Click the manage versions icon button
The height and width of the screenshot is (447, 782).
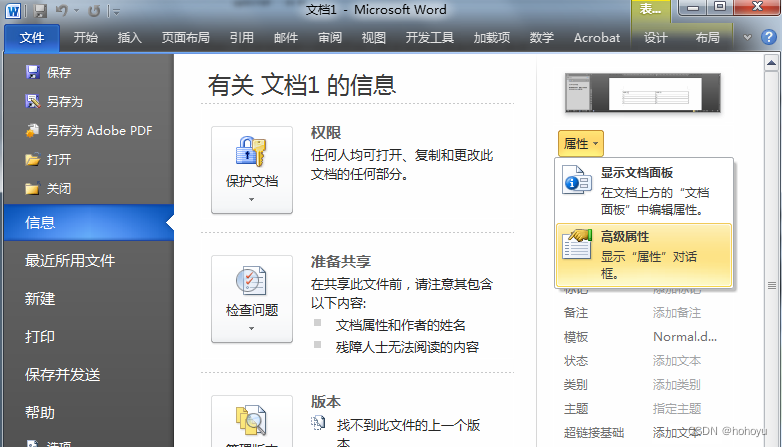point(252,421)
